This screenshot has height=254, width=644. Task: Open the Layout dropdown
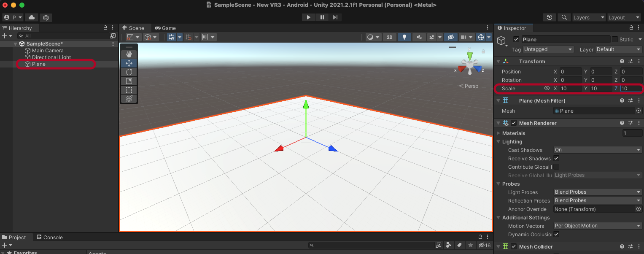624,17
